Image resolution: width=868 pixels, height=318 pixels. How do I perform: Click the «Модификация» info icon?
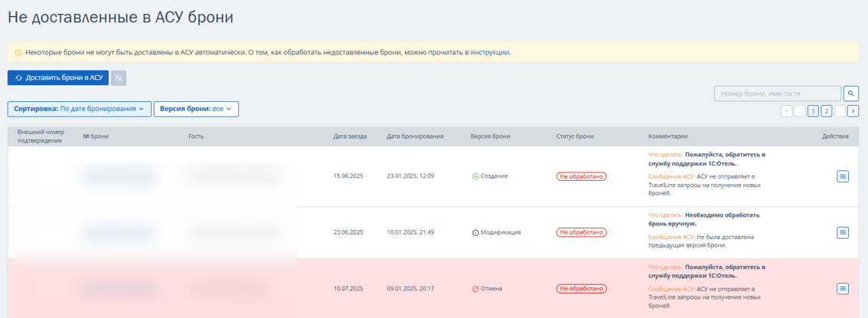(475, 233)
